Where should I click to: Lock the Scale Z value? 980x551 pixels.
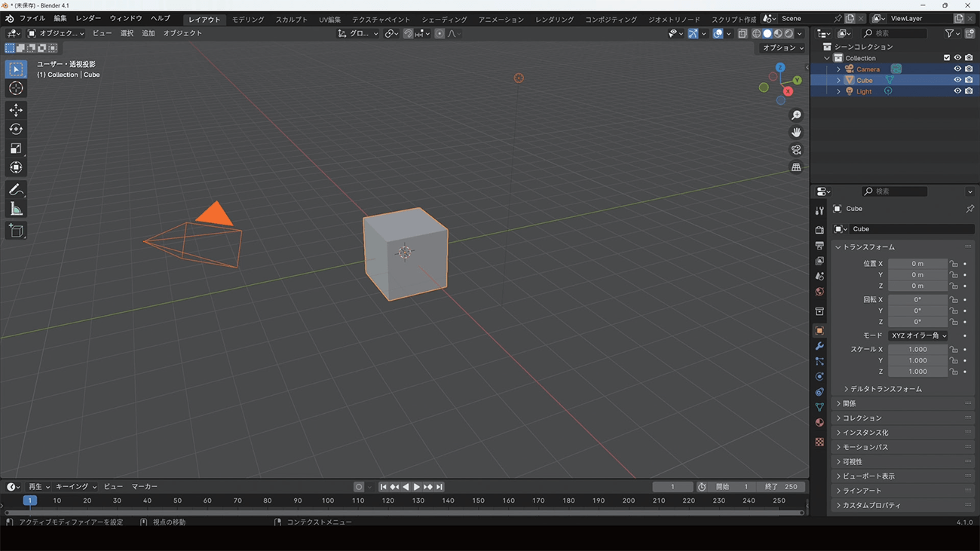pos(954,372)
